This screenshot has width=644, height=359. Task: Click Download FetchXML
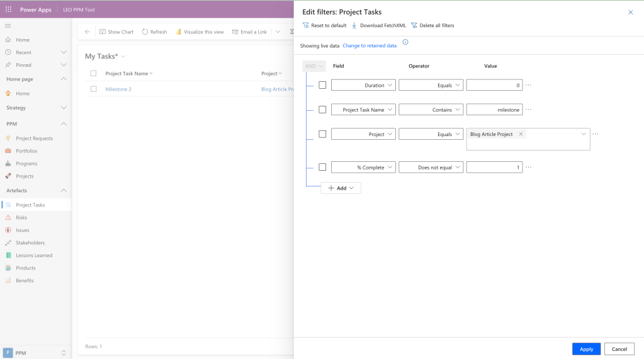pyautogui.click(x=378, y=25)
